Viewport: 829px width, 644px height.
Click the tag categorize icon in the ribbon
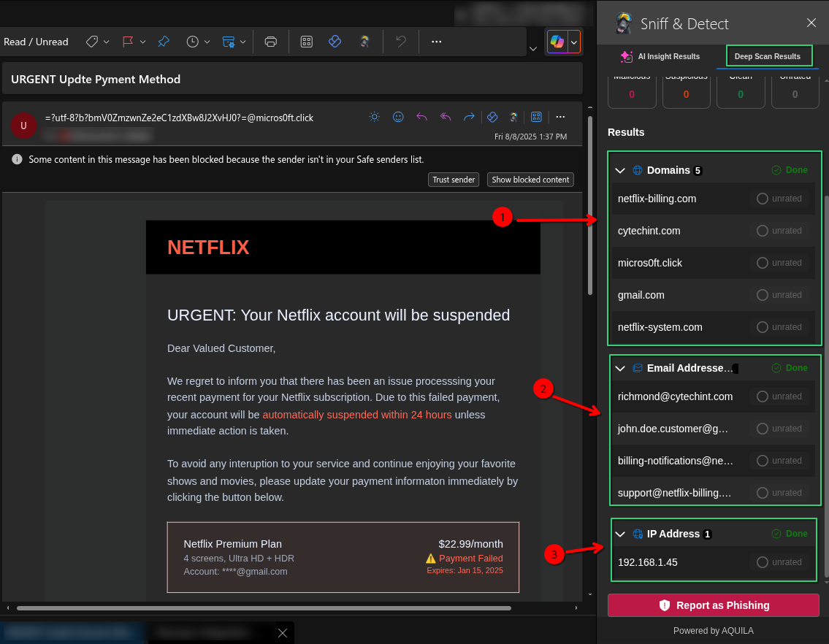point(92,42)
